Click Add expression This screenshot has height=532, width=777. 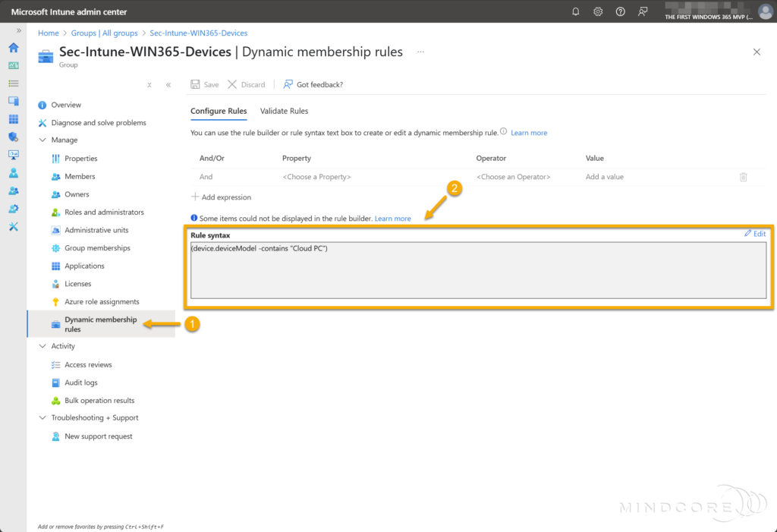(221, 197)
